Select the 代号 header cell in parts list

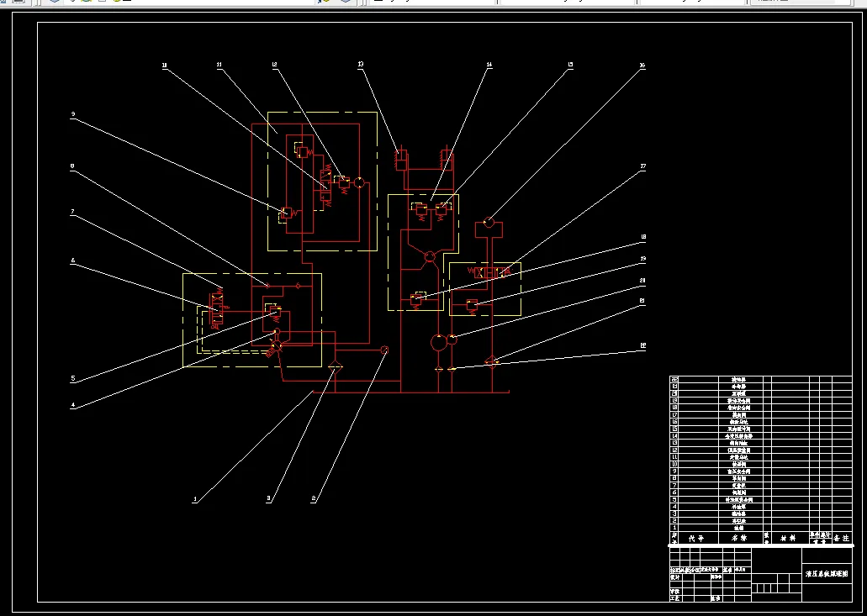point(698,538)
